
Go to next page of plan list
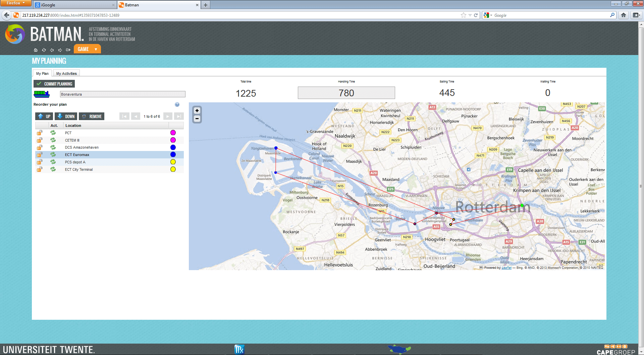coord(168,116)
